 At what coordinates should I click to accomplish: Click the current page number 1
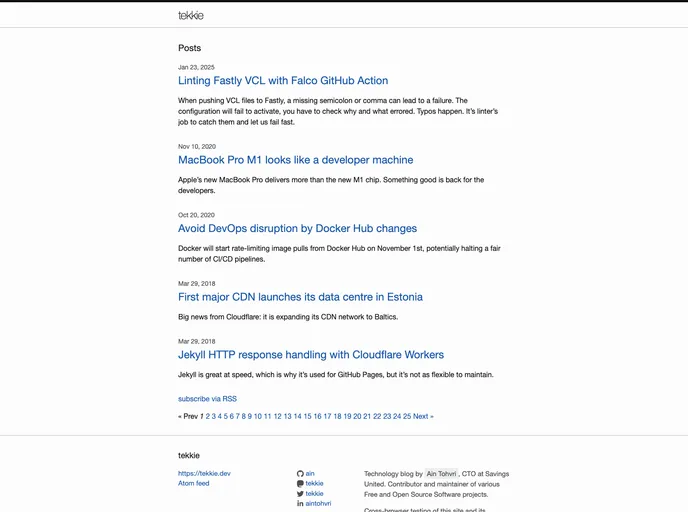201,416
